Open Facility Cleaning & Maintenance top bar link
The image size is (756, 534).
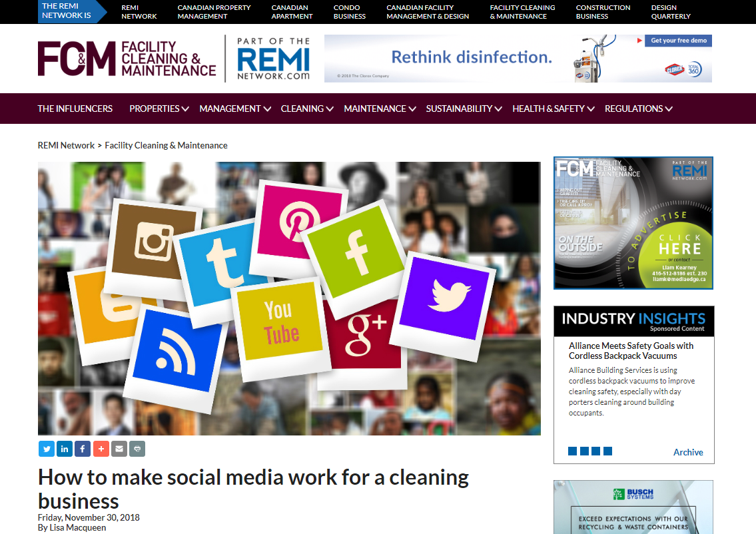[x=522, y=12]
